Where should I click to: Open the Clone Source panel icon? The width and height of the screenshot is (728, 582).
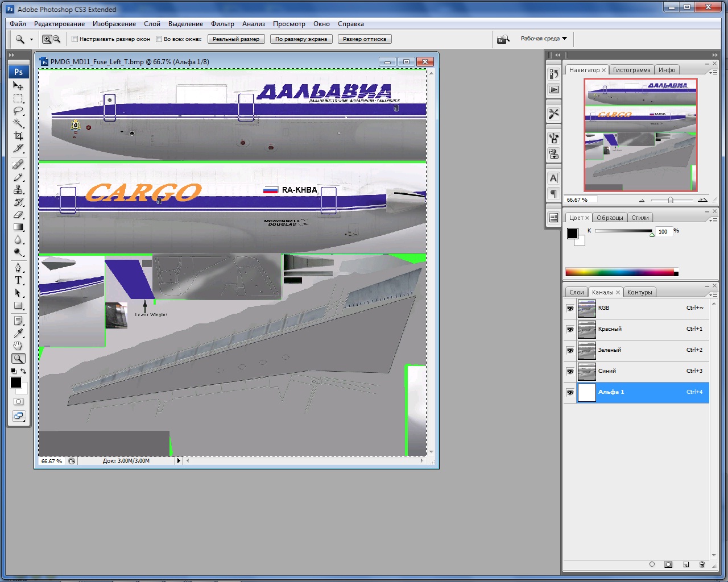[553, 153]
